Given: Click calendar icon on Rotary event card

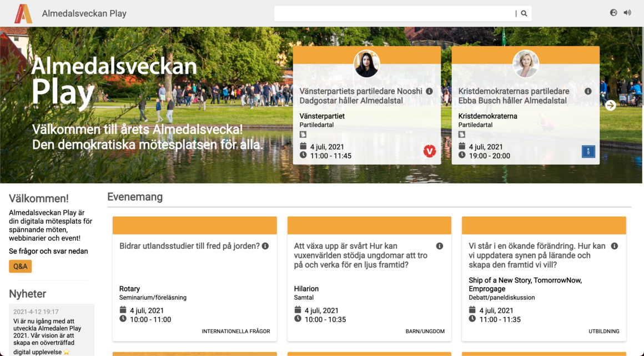Looking at the screenshot, I should (123, 310).
